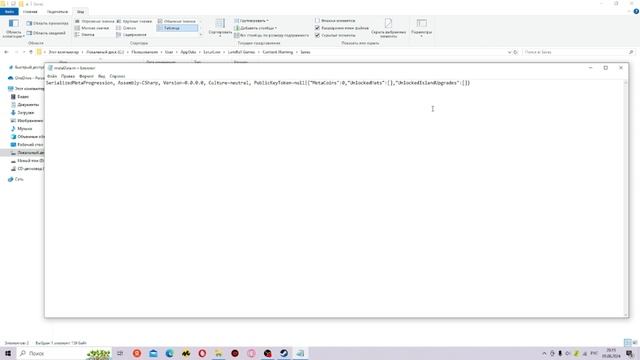Refresh the Explorer folder view
640x360 pixels.
click(x=516, y=52)
